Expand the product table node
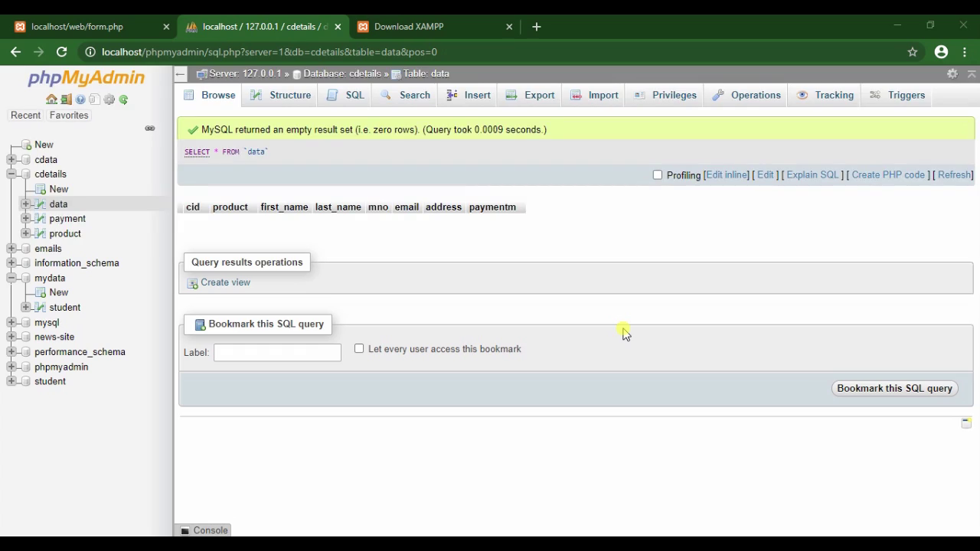The height and width of the screenshot is (551, 980). coord(26,233)
